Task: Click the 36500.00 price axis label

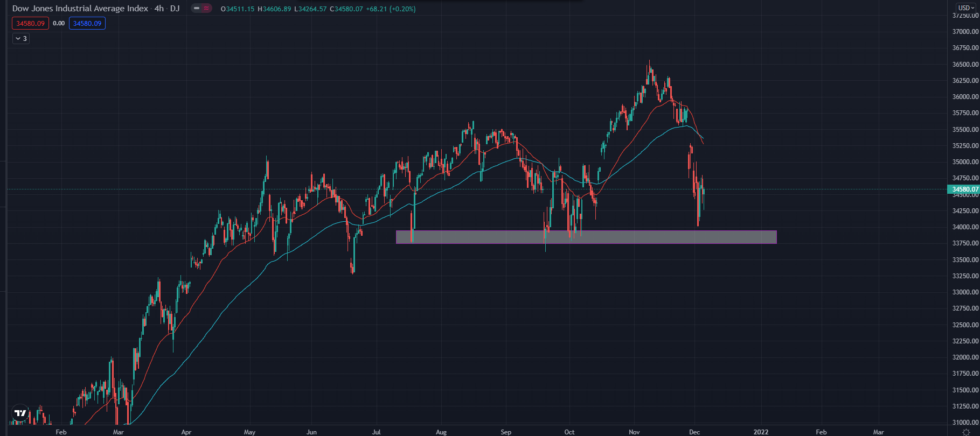Action: click(965, 64)
